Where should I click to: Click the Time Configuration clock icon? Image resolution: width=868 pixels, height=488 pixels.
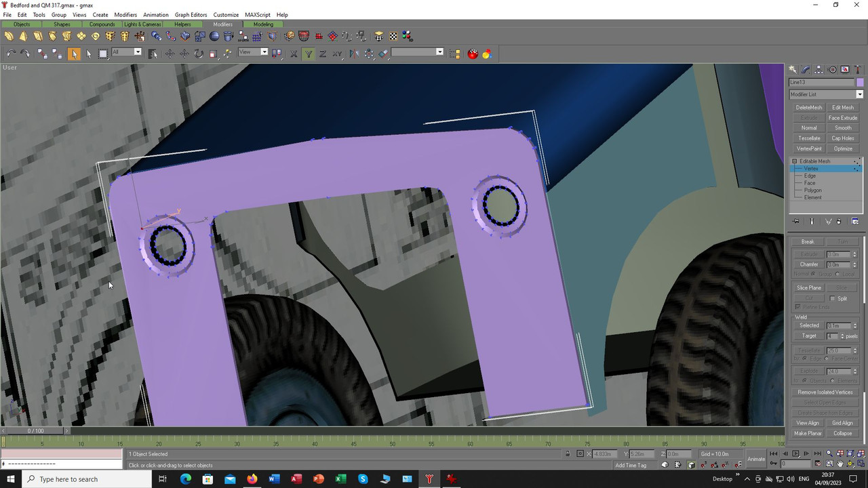pos(819,464)
